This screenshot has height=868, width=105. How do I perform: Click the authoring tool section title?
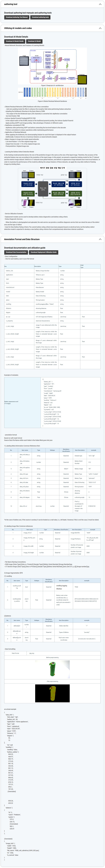(11, 4)
